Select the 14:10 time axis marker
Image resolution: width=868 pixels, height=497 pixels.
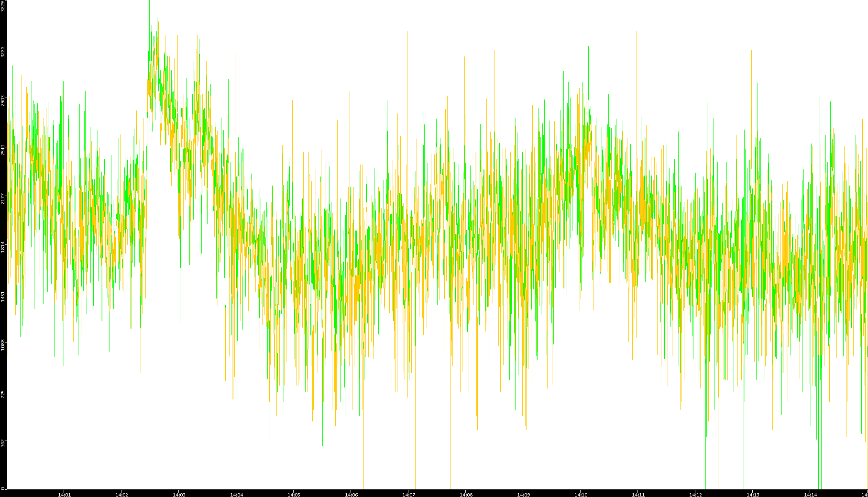click(x=581, y=495)
